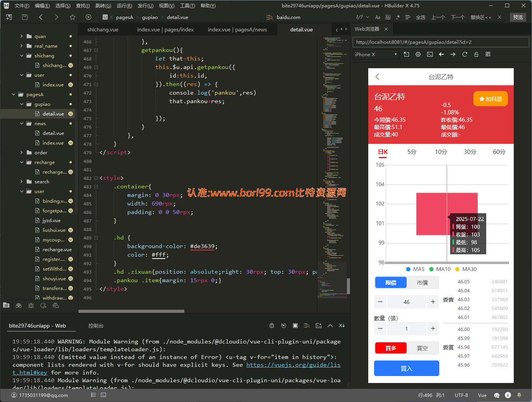
Task: Switch to shichang.vue editor tab
Action: (103, 29)
